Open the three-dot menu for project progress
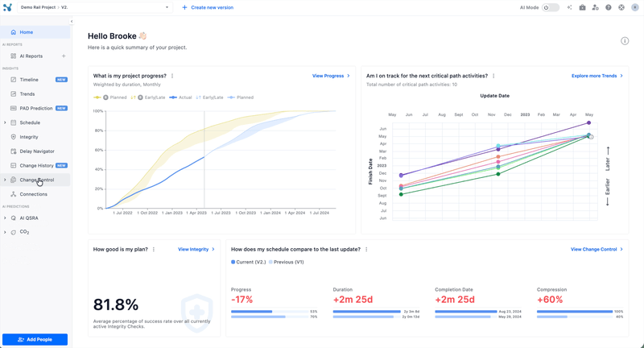The height and width of the screenshot is (348, 644). [172, 76]
